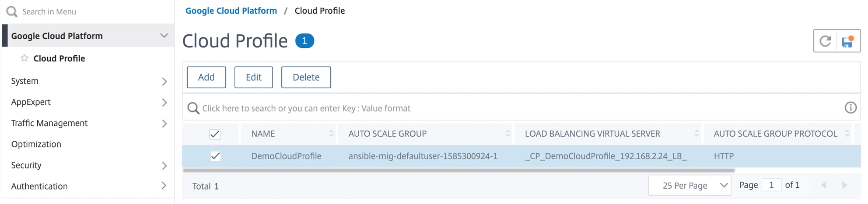Viewport: 868px width, 204px height.
Task: Open the 25 Per Page dropdown
Action: click(689, 185)
